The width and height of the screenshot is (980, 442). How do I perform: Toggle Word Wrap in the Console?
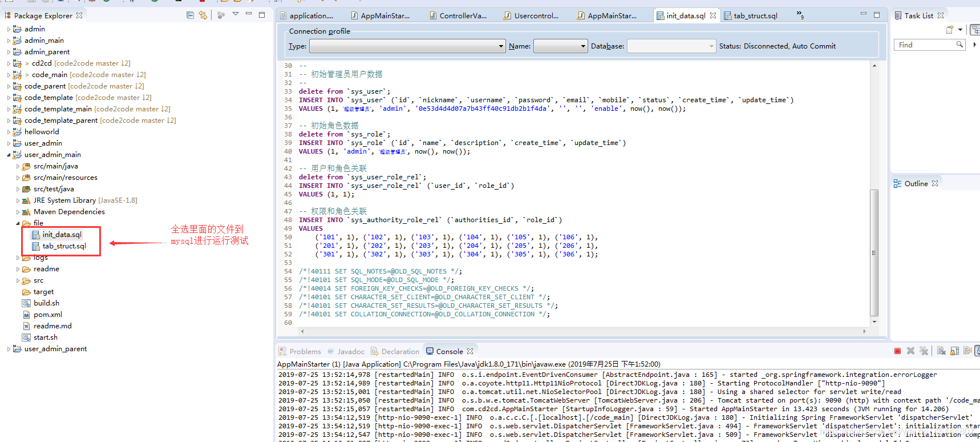point(967,351)
